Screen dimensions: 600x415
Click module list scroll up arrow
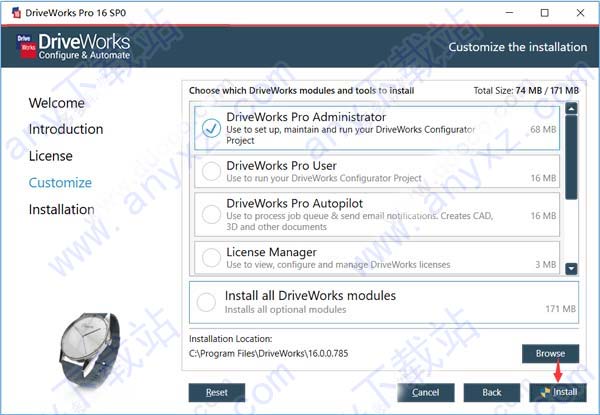(x=571, y=109)
